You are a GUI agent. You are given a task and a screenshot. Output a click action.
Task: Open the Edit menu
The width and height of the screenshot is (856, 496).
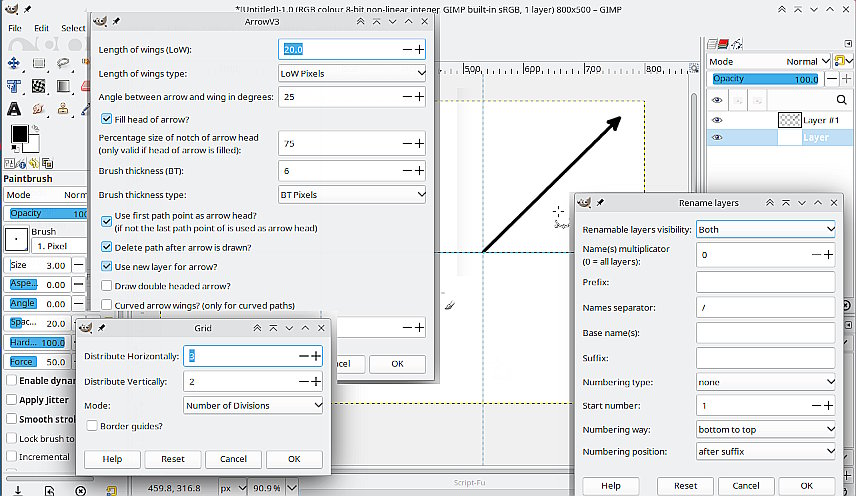[x=41, y=28]
